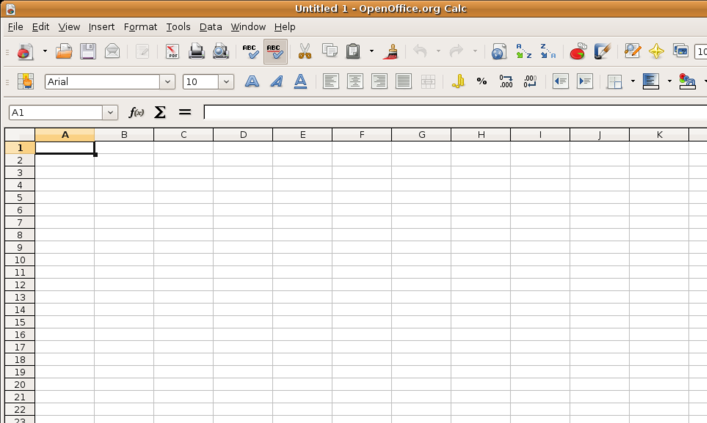Save the document with floppy icon
This screenshot has width=707, height=423.
(88, 51)
